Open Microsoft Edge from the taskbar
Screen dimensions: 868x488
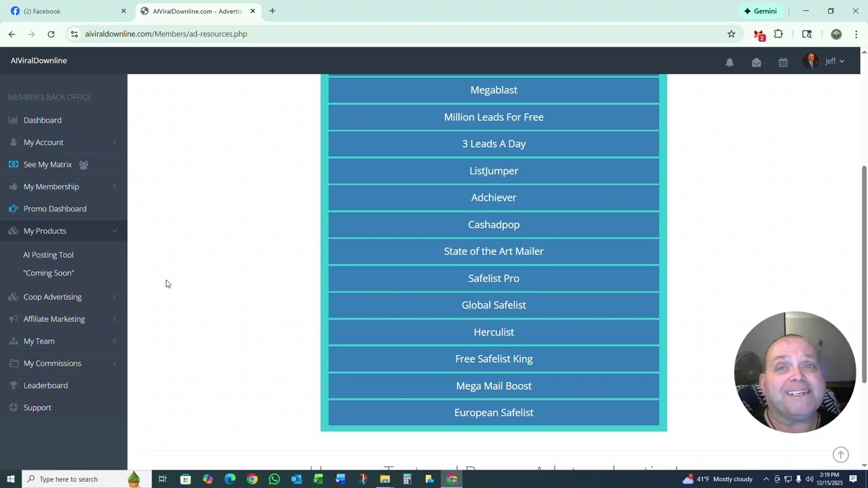(x=230, y=479)
